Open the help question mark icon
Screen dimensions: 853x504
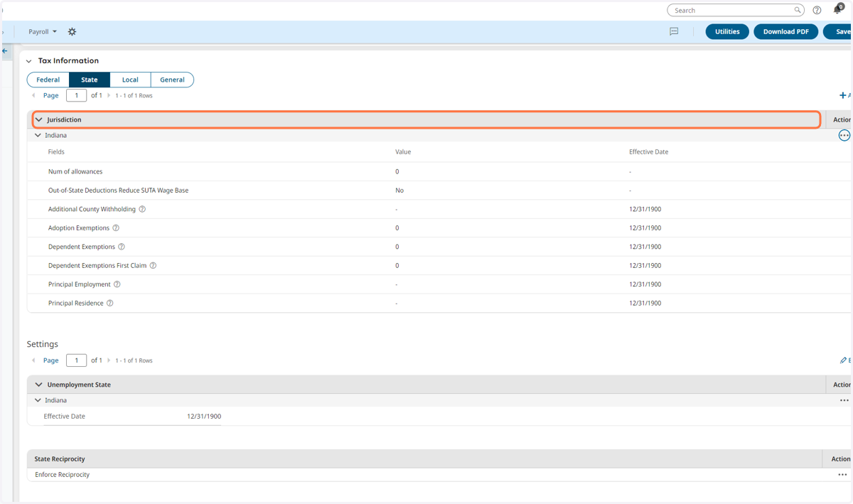tap(817, 10)
